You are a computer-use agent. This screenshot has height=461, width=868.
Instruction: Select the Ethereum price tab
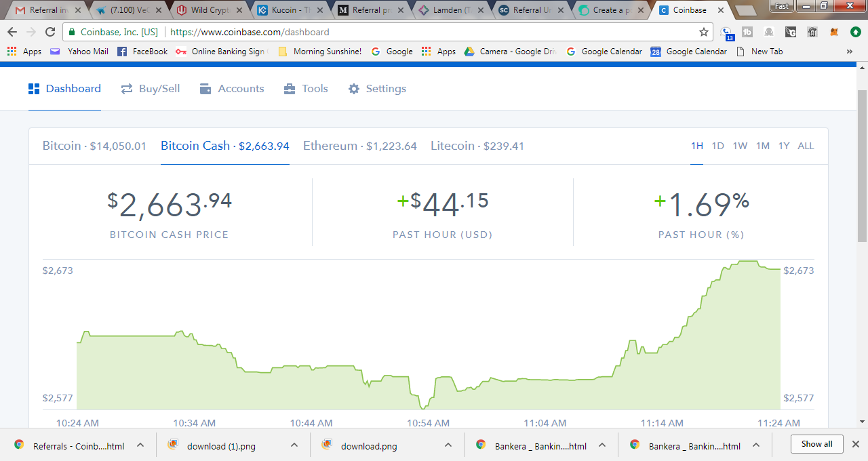click(x=360, y=146)
